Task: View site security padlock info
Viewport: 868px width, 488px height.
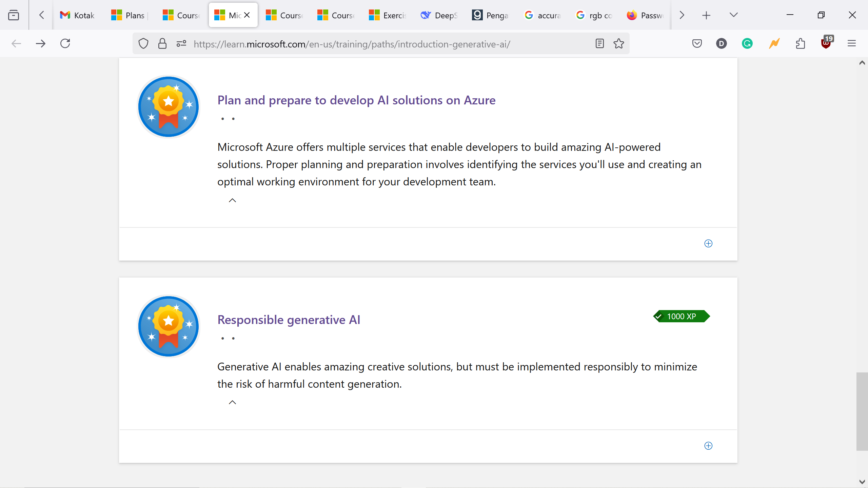Action: pos(162,44)
